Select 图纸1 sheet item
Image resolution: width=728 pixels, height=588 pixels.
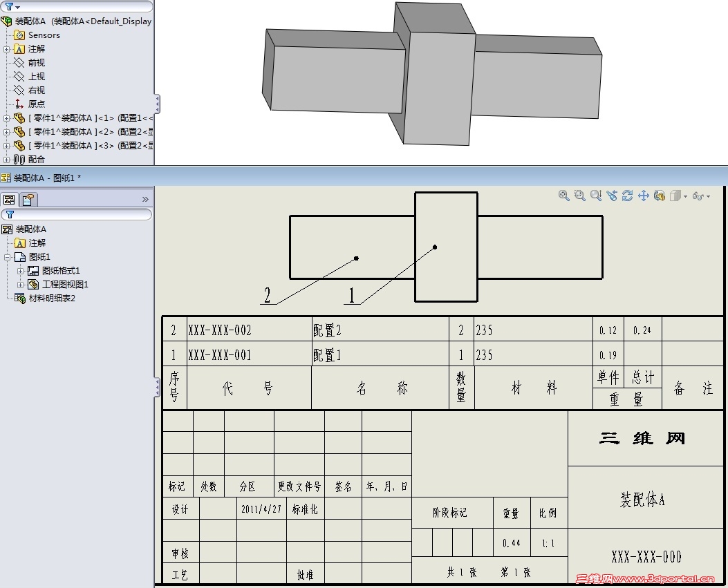click(39, 256)
